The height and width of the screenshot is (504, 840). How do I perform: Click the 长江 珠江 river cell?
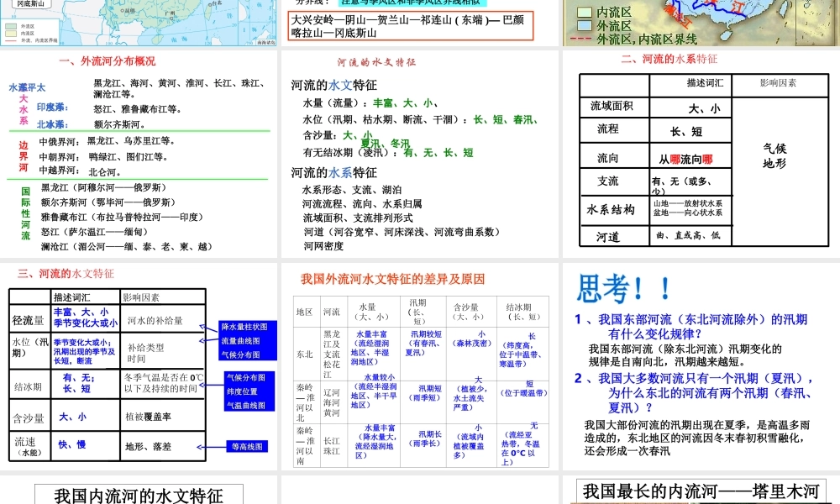332,445
